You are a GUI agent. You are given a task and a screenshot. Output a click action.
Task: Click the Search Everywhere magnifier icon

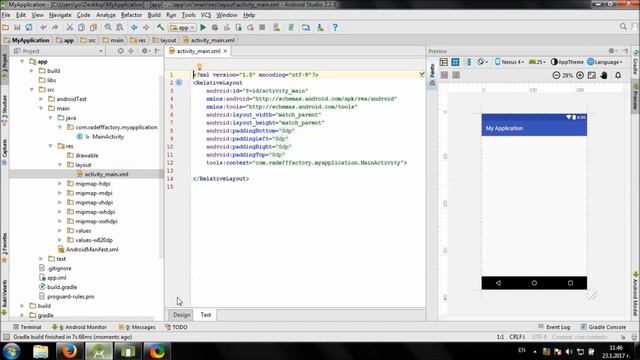pos(623,27)
